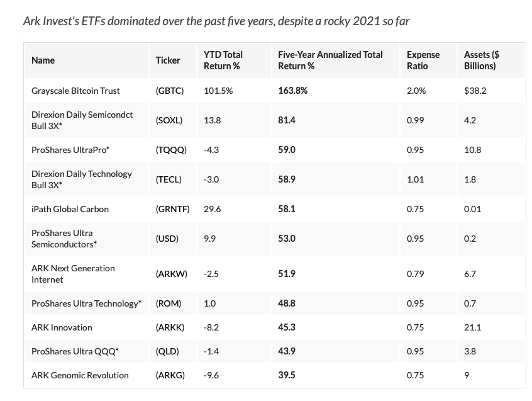Select the Grayscale Bitcoin Trust name cell

coord(75,91)
